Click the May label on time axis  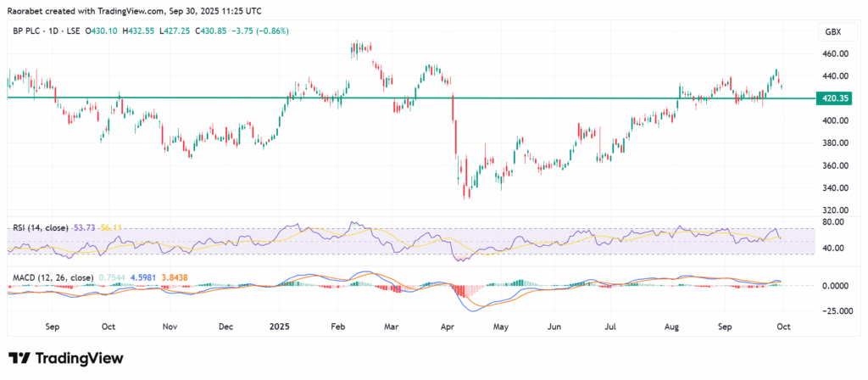[501, 327]
